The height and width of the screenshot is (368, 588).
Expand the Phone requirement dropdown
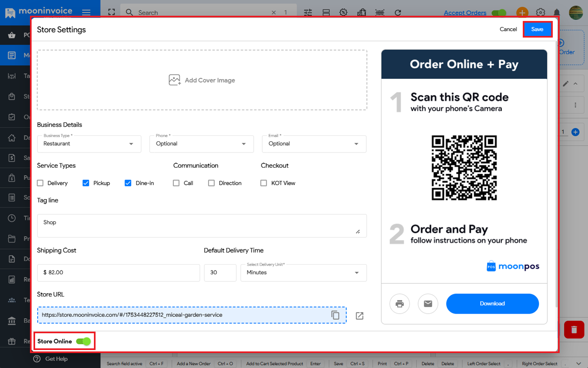[202, 144]
